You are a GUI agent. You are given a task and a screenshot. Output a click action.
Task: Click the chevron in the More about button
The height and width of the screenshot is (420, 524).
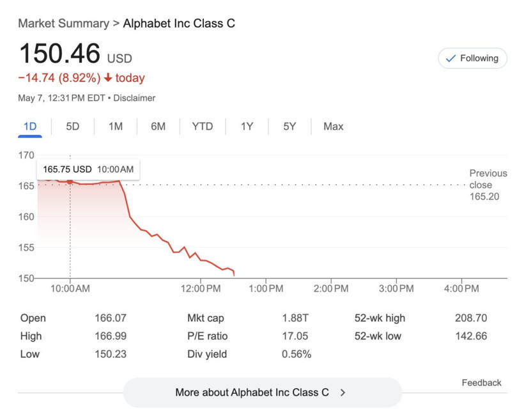(343, 394)
